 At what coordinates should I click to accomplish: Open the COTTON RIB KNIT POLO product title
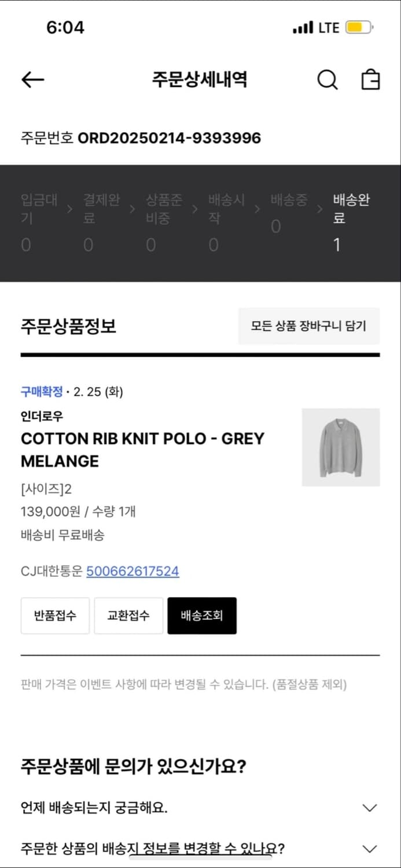tap(142, 450)
